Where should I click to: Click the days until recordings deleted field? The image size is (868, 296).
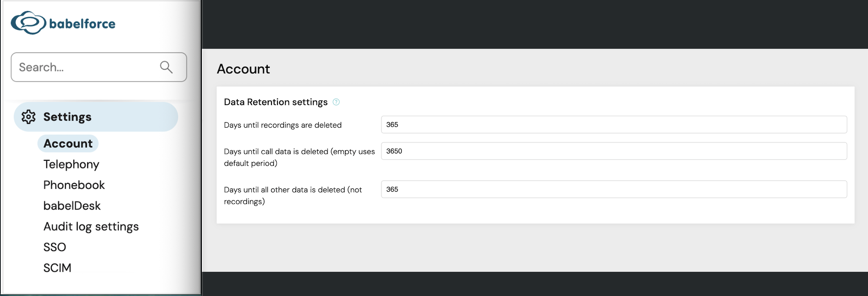pos(614,125)
